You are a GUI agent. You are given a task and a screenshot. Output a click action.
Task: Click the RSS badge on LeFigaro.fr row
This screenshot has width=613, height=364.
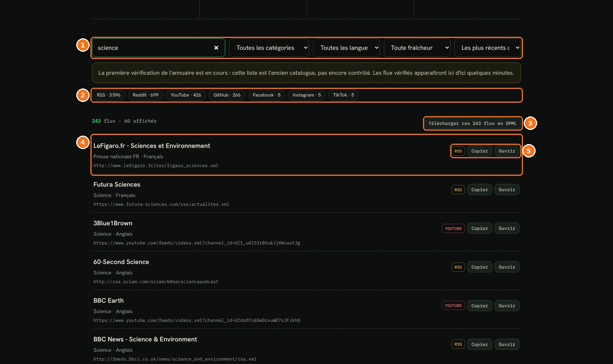click(x=458, y=151)
